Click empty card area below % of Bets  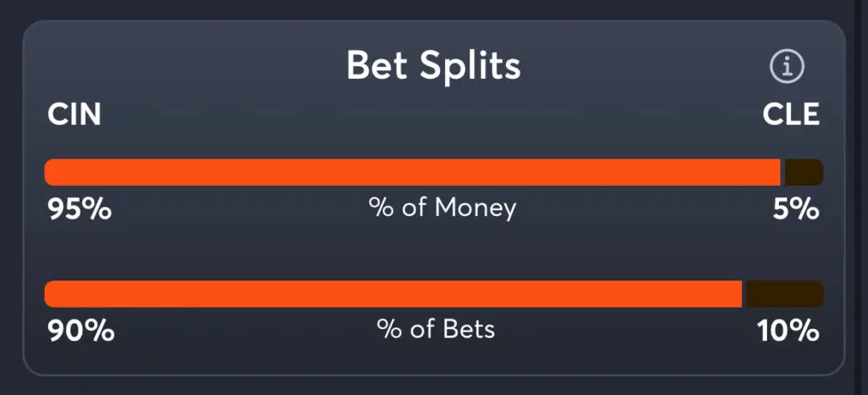pos(435,359)
